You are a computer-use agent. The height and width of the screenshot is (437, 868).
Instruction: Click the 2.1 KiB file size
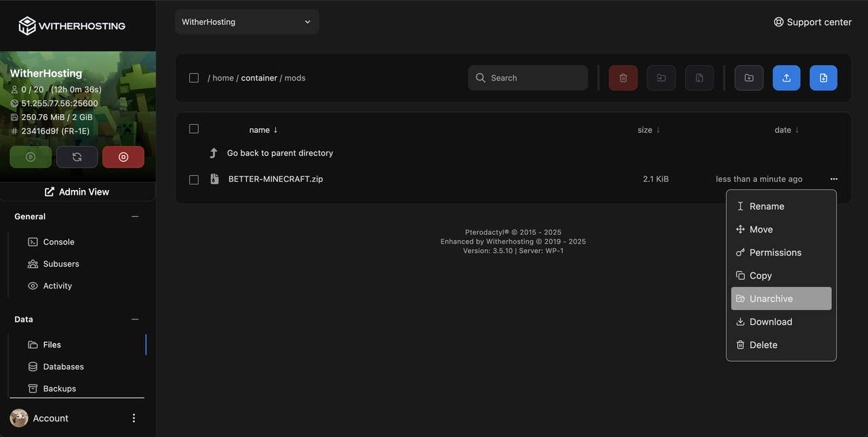(x=656, y=179)
